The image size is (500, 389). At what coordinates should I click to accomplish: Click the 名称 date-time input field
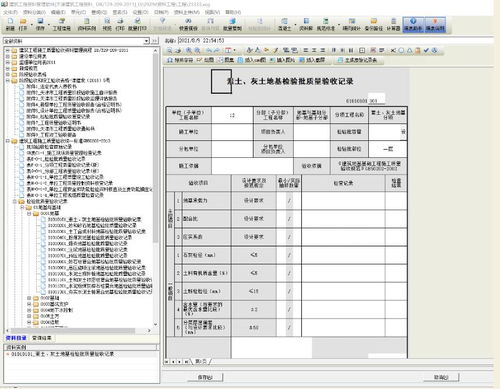click(335, 40)
